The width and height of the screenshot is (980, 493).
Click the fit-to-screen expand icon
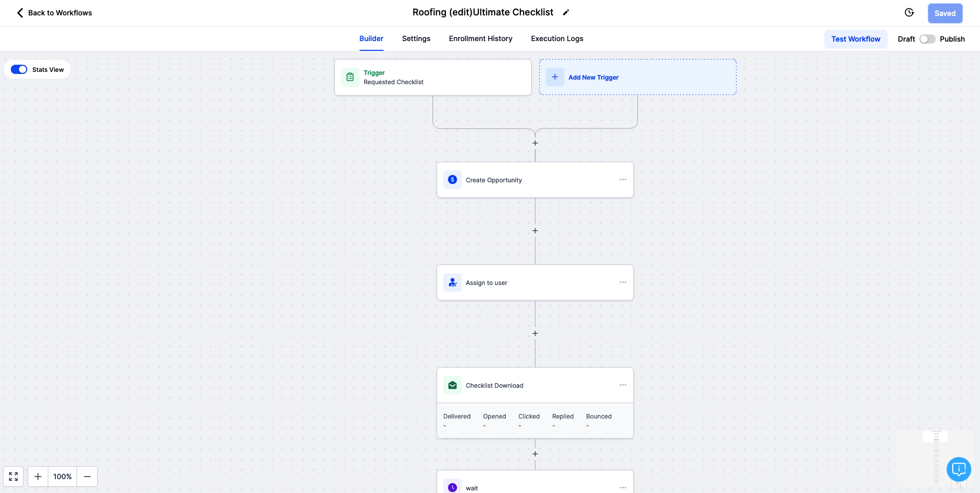pyautogui.click(x=13, y=477)
